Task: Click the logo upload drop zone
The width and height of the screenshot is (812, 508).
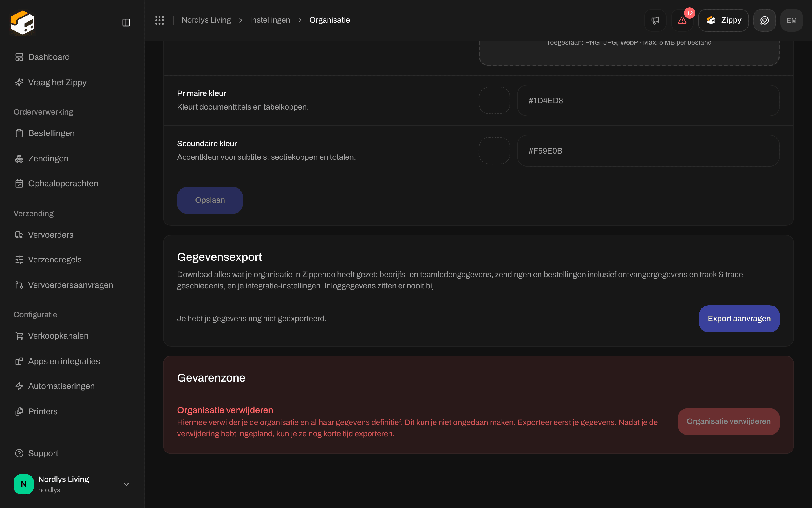Action: (629, 53)
